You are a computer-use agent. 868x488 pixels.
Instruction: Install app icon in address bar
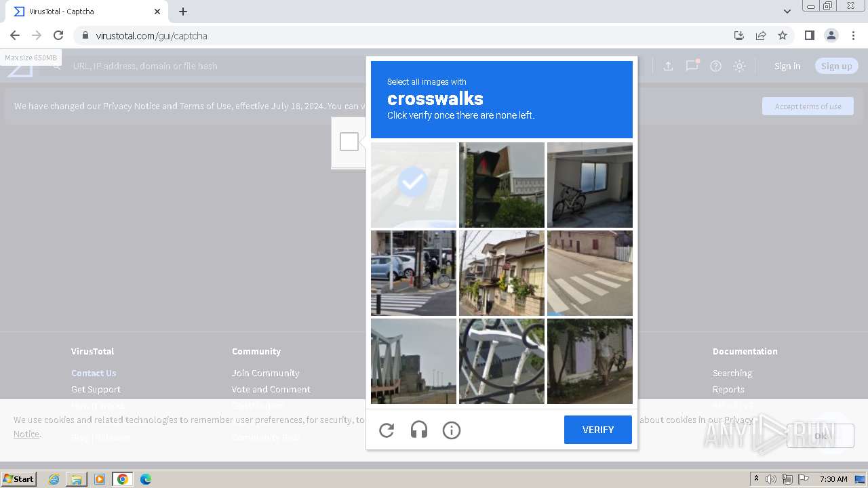pos(739,35)
